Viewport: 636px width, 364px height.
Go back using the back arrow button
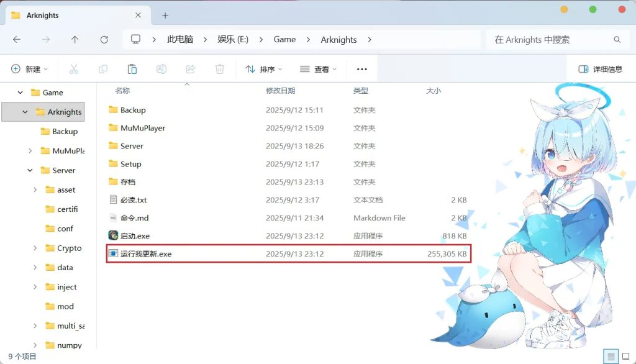point(17,39)
